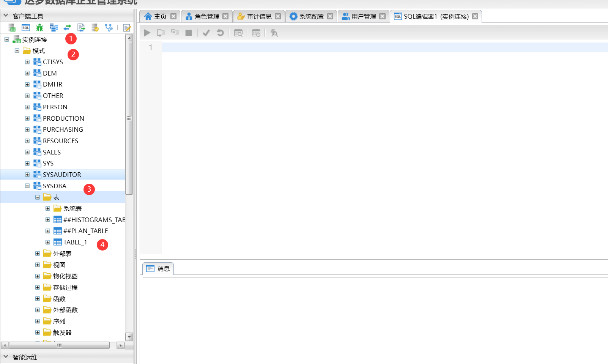
Task: Click the stethoscope diagnostic tool icon
Action: coord(109,28)
